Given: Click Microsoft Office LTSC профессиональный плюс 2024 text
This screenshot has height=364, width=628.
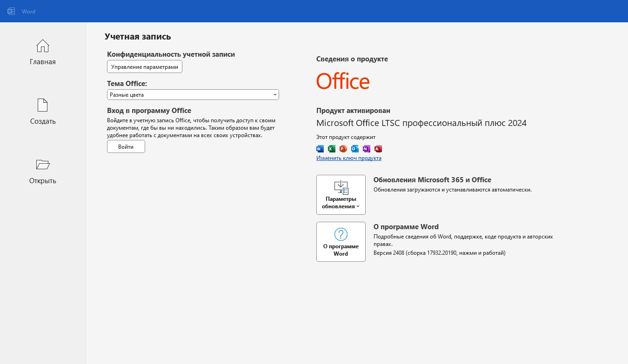Looking at the screenshot, I should pyautogui.click(x=421, y=123).
